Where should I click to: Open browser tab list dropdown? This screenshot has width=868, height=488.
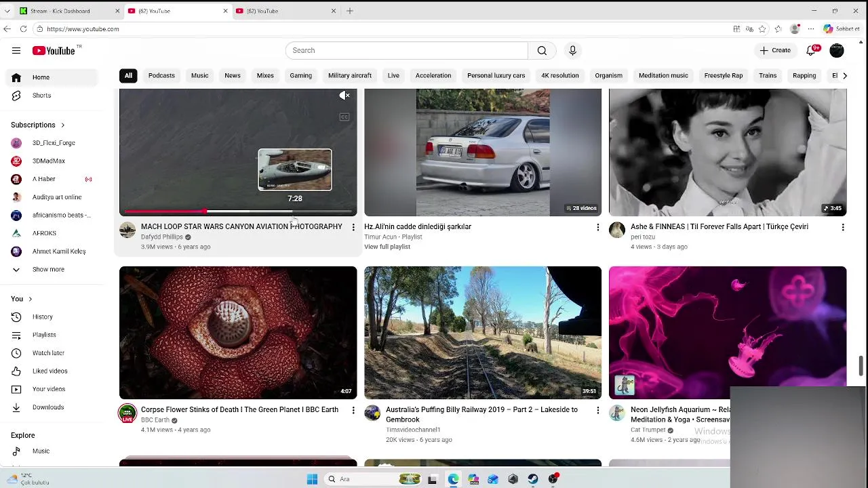(7, 11)
